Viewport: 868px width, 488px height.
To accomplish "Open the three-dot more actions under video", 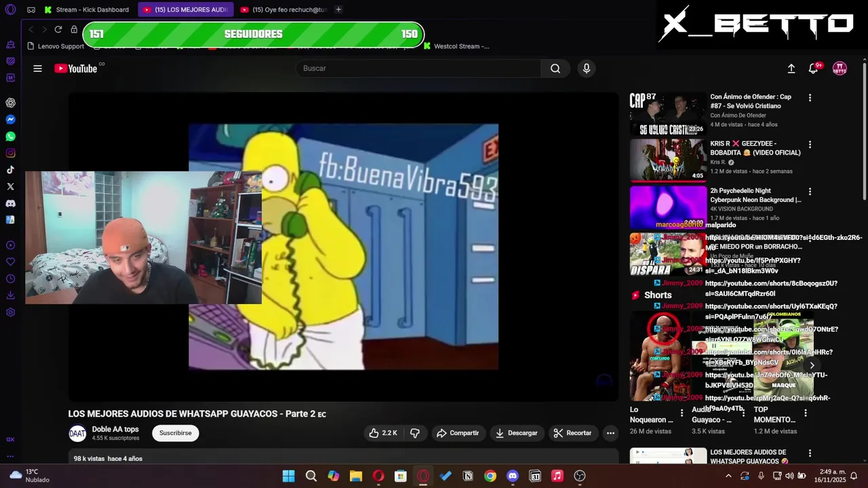I will (610, 433).
